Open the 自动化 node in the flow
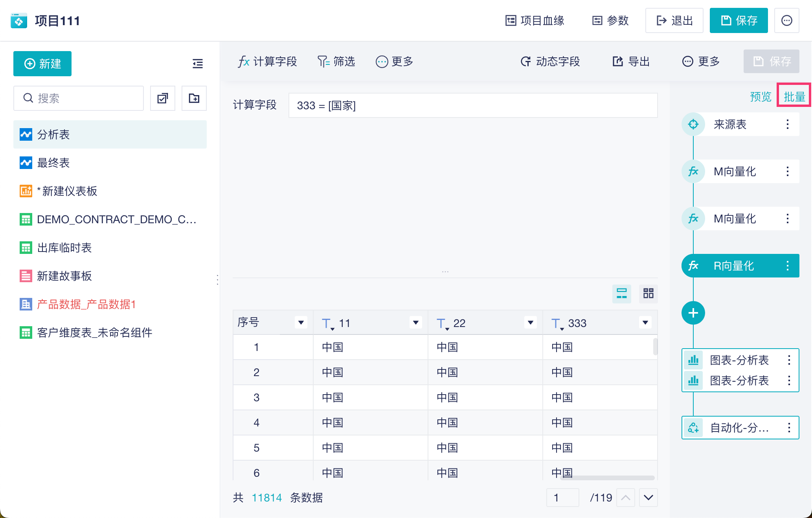 click(740, 428)
